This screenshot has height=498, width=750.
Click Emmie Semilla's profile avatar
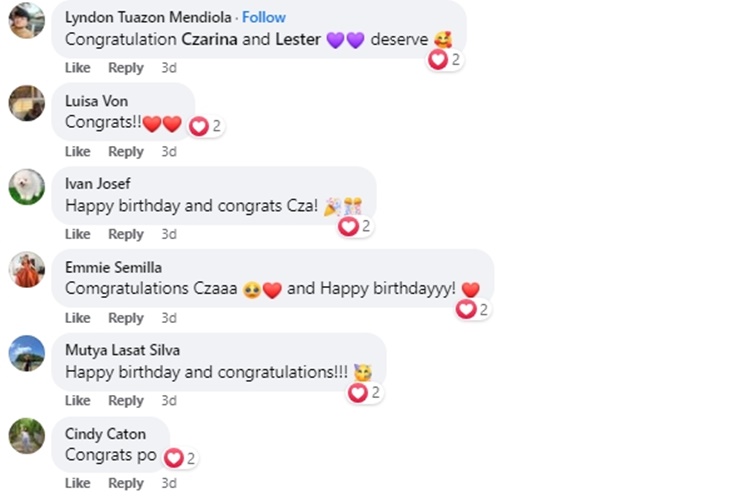27,270
